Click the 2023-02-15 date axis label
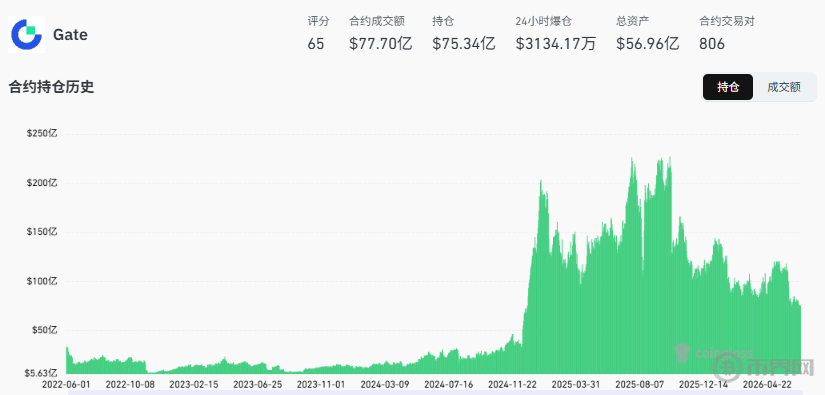Screen dimensions: 825x395 click(193, 384)
